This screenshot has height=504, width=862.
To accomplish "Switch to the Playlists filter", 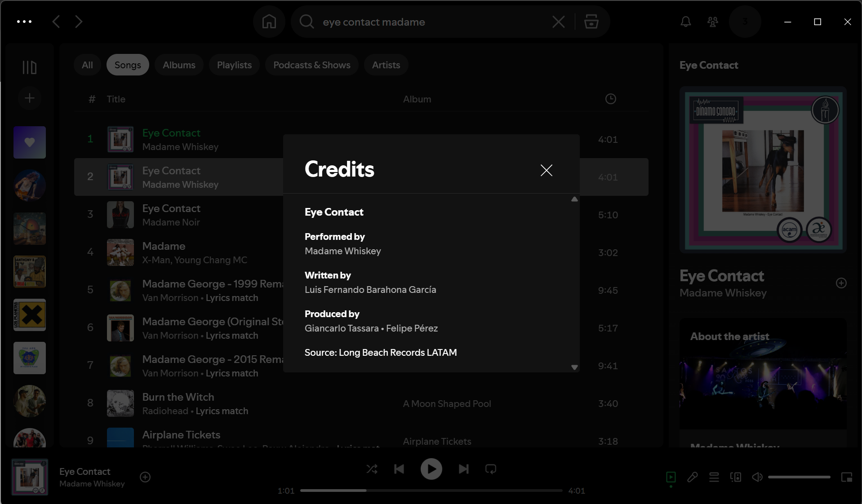I will pos(234,65).
